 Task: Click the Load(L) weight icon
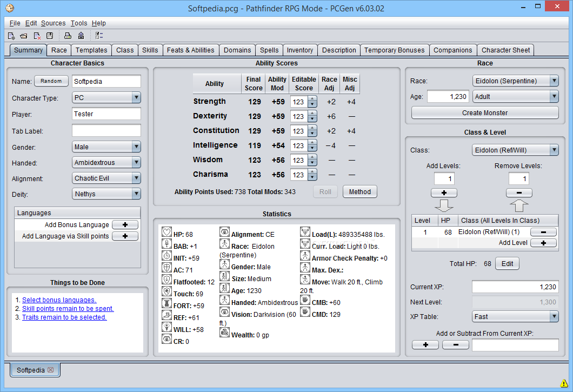pyautogui.click(x=305, y=232)
